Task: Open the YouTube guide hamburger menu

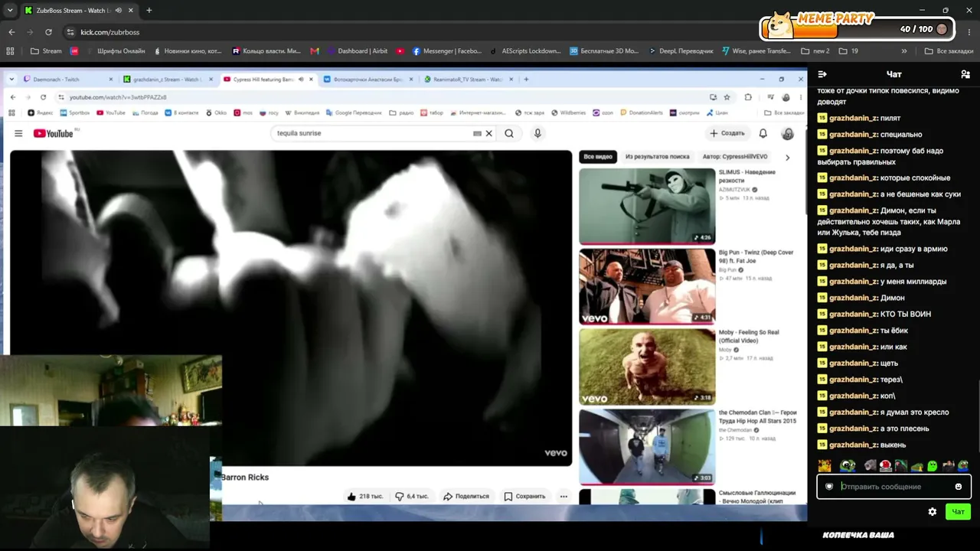Action: (x=18, y=133)
